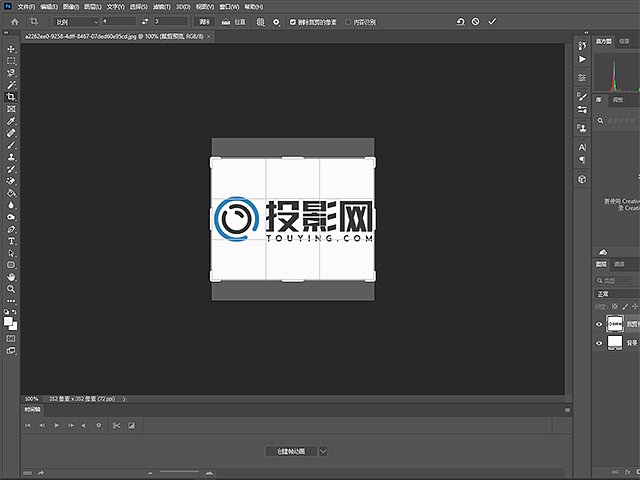Open crop overlay grid options

click(260, 22)
